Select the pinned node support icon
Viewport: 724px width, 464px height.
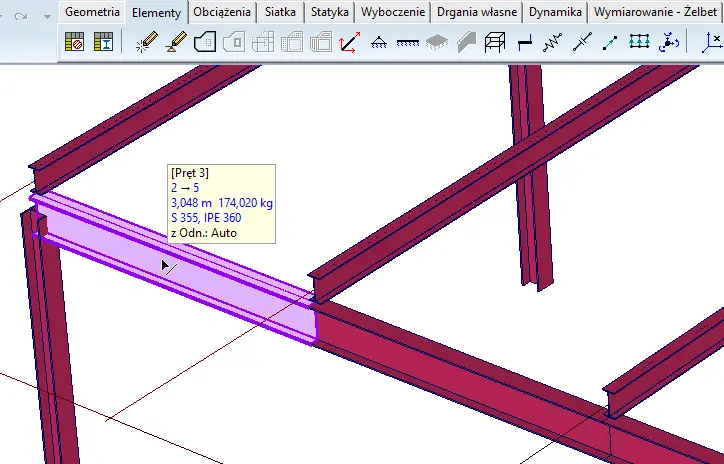(x=379, y=42)
